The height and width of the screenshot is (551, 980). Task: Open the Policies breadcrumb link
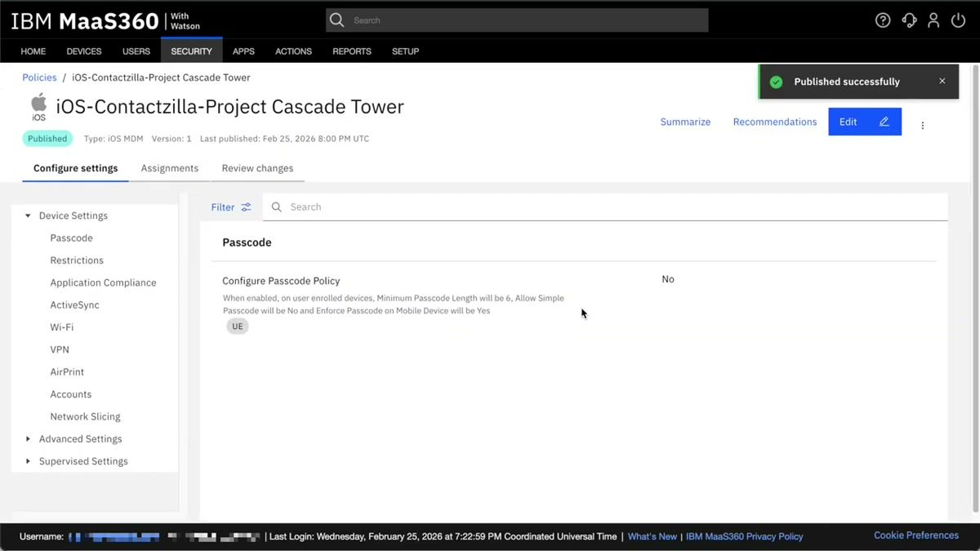tap(38, 77)
